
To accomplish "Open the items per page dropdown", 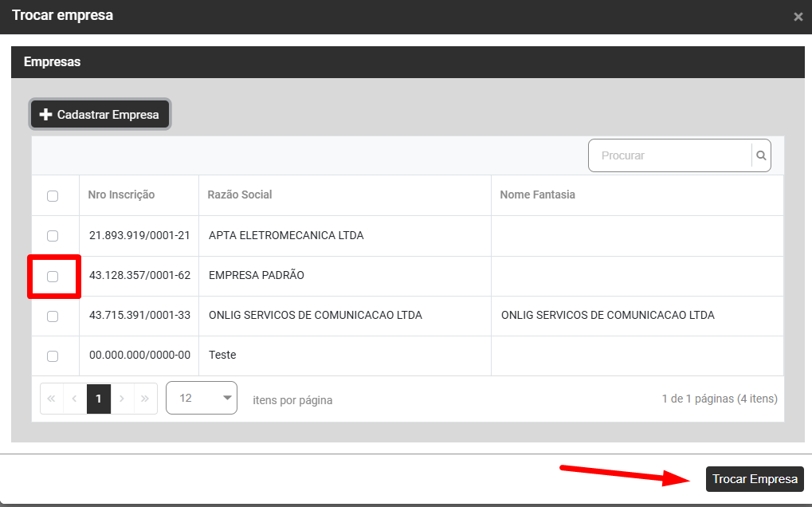I will pos(202,398).
